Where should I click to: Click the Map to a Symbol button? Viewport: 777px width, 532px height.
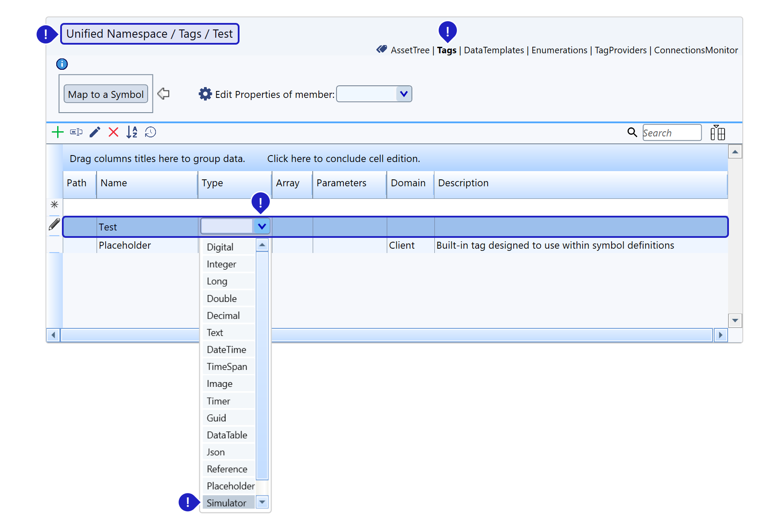106,94
